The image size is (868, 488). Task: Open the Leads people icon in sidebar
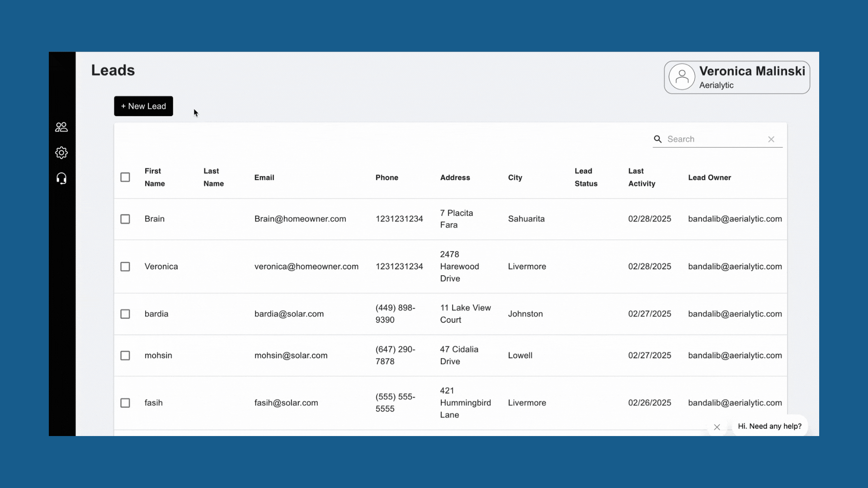(x=61, y=127)
